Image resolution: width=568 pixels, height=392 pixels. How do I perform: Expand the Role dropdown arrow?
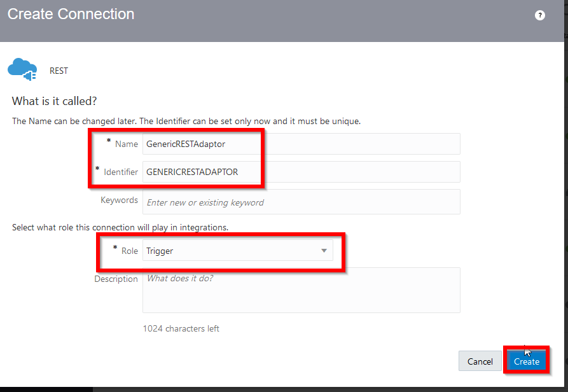[324, 251]
